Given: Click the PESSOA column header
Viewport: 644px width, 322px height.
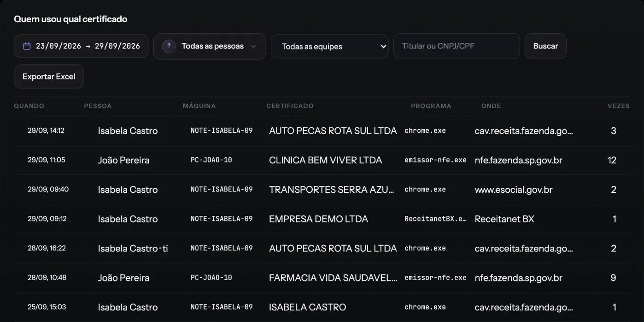Looking at the screenshot, I should [x=98, y=106].
